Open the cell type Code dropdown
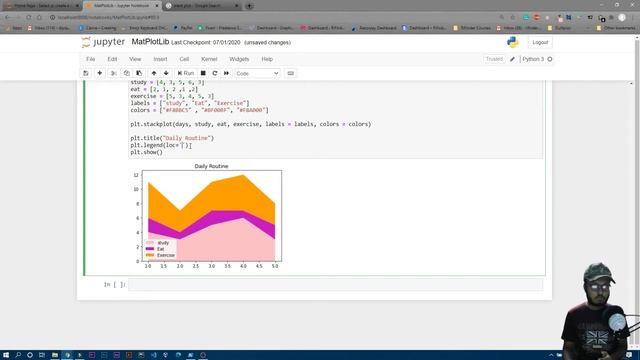The image size is (640, 360). pyautogui.click(x=257, y=73)
